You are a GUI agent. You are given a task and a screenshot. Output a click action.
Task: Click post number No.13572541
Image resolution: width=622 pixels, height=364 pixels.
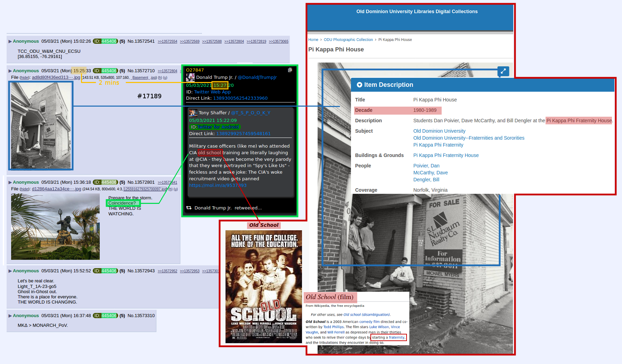141,41
